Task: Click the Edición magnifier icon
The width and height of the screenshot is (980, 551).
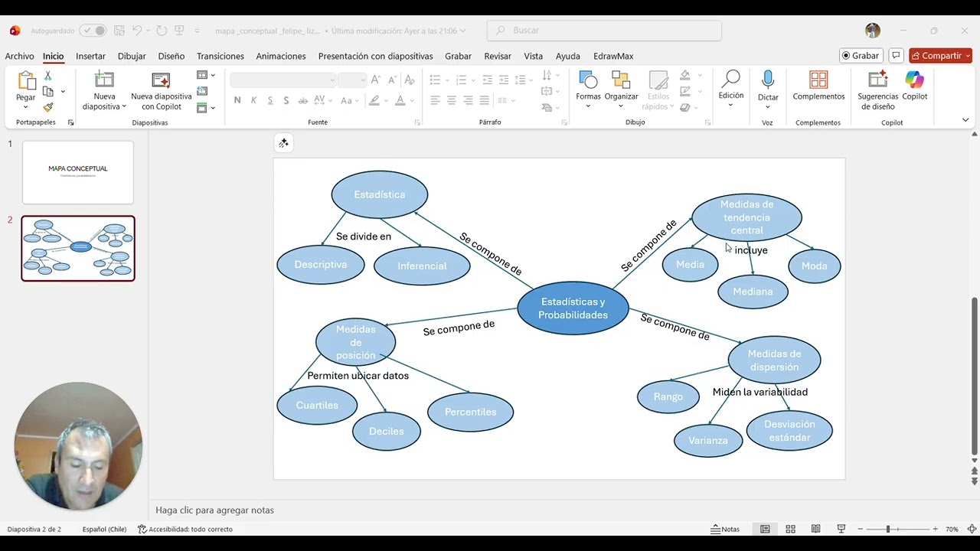Action: pyautogui.click(x=731, y=80)
